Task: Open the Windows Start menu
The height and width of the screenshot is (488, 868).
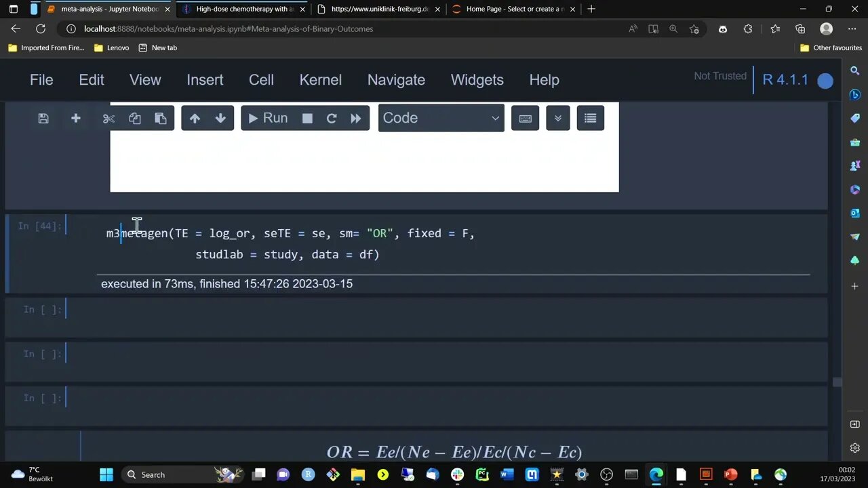Action: [108, 474]
